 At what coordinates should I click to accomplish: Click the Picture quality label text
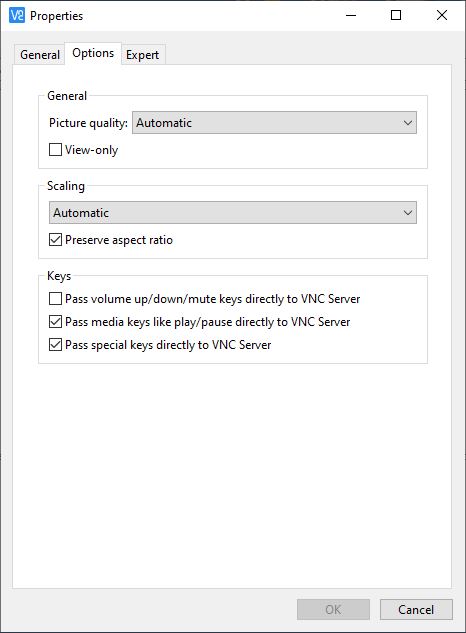coord(88,123)
